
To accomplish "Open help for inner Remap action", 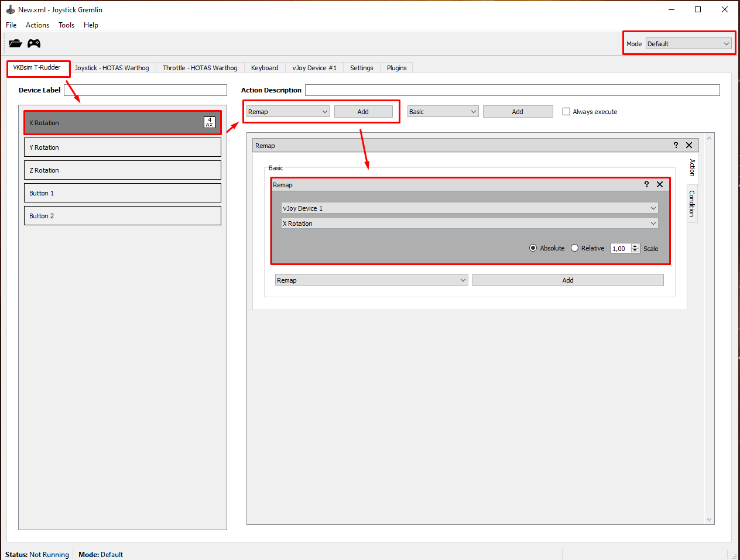I will 646,184.
